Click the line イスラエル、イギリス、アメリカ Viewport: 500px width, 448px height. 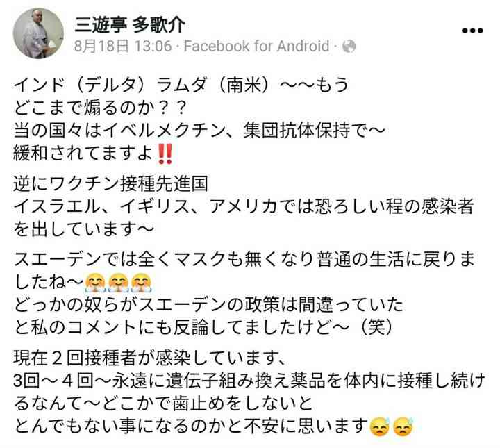(x=243, y=206)
